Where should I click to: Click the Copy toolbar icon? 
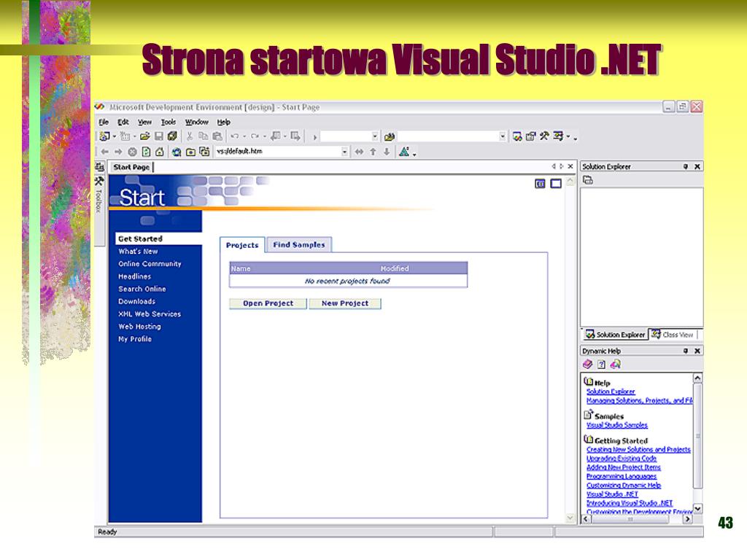click(203, 136)
